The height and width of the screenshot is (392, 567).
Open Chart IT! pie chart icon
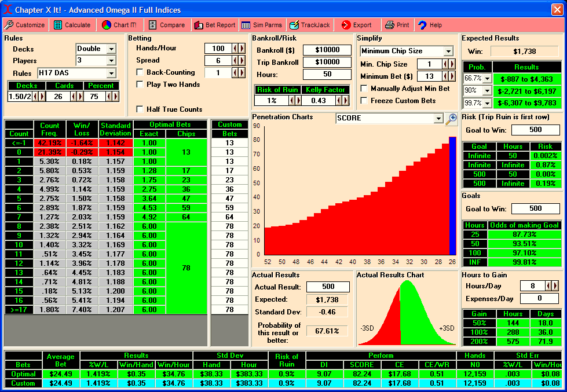click(107, 25)
